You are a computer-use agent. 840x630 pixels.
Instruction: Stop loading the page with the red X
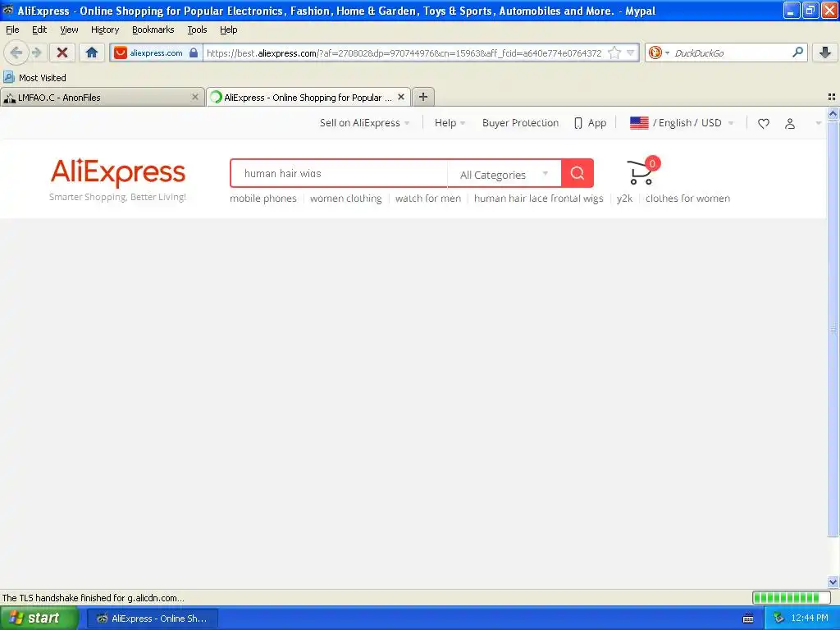[x=62, y=52]
